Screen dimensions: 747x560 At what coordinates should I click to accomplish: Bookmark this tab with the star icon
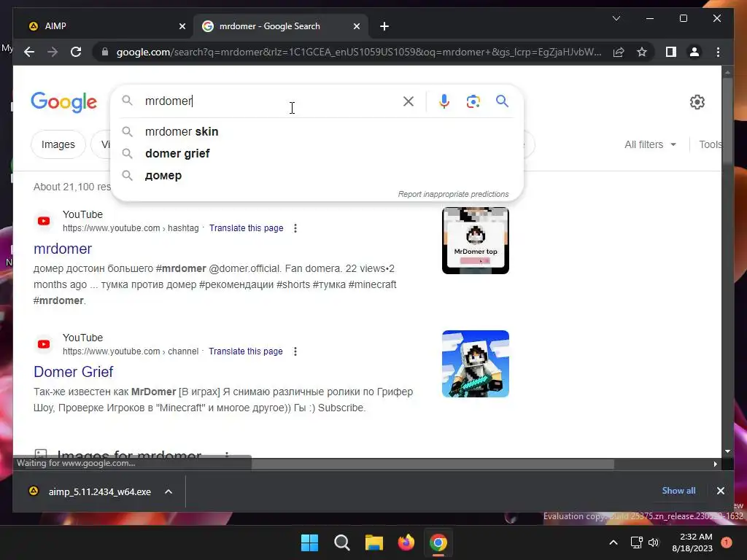(642, 52)
